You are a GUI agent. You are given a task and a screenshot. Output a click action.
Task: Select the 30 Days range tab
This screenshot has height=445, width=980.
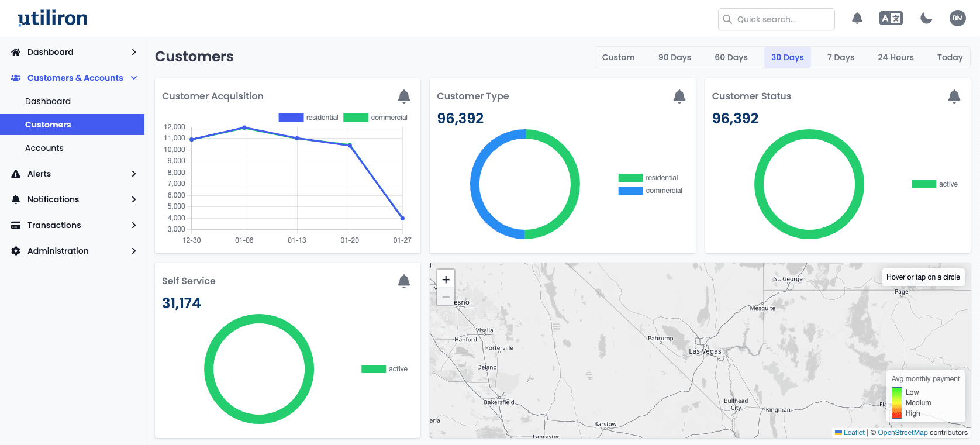pyautogui.click(x=788, y=57)
